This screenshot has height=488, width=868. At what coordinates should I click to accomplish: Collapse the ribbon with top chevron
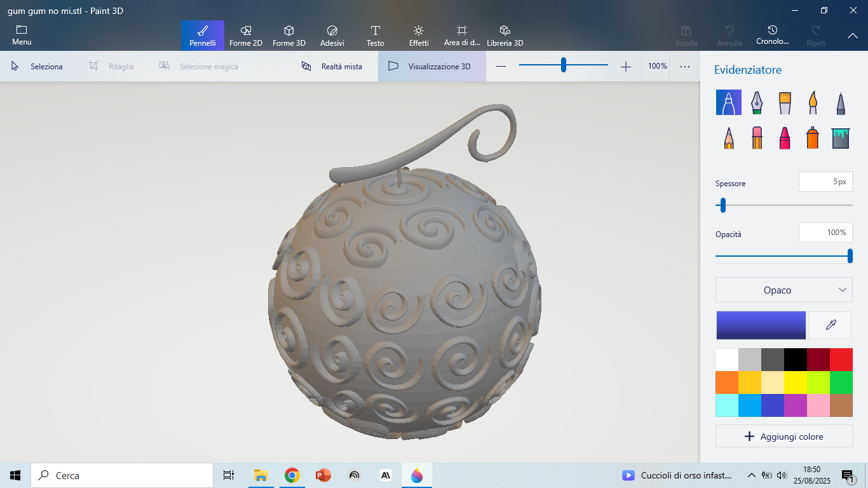(x=853, y=36)
